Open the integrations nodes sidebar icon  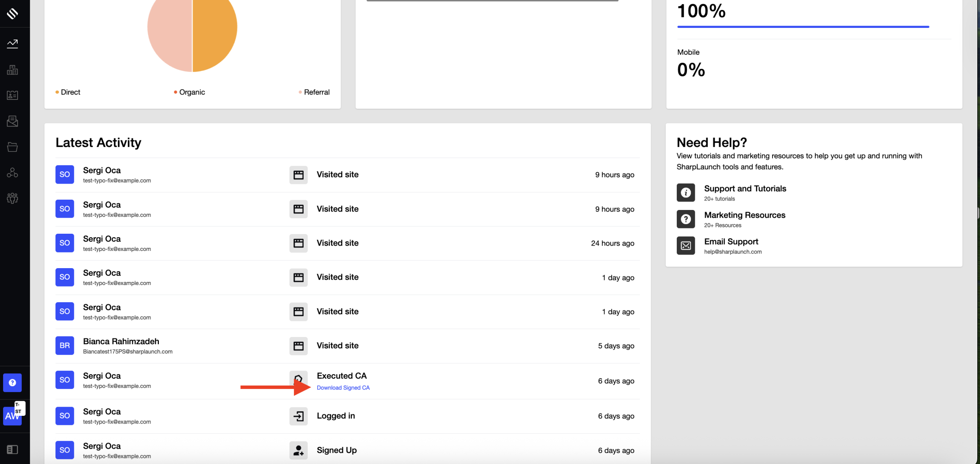point(12,173)
